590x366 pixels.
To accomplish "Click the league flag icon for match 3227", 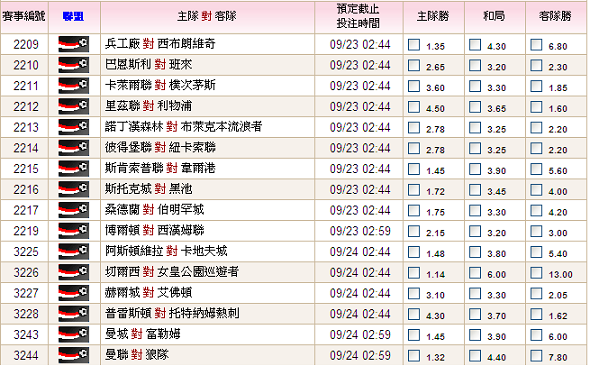I will (x=73, y=293).
